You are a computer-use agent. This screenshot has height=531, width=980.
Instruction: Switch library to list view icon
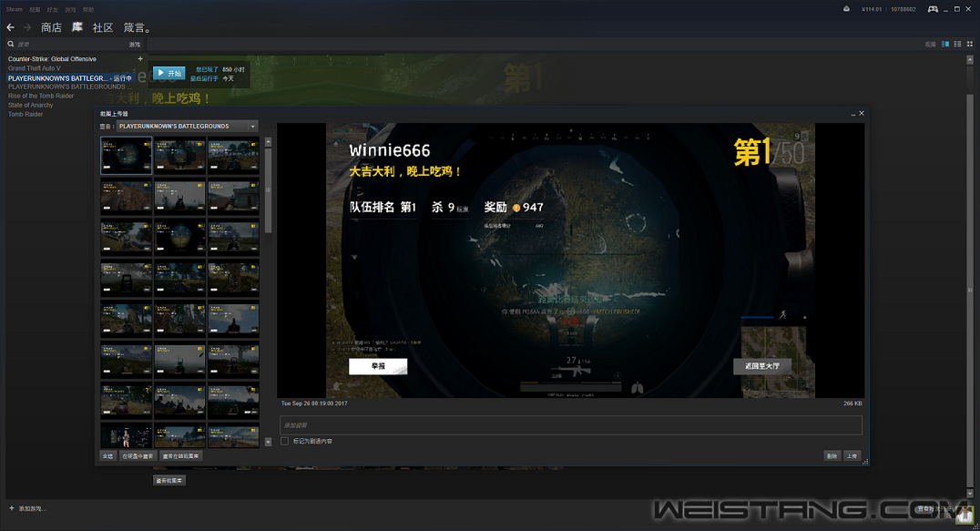point(957,45)
